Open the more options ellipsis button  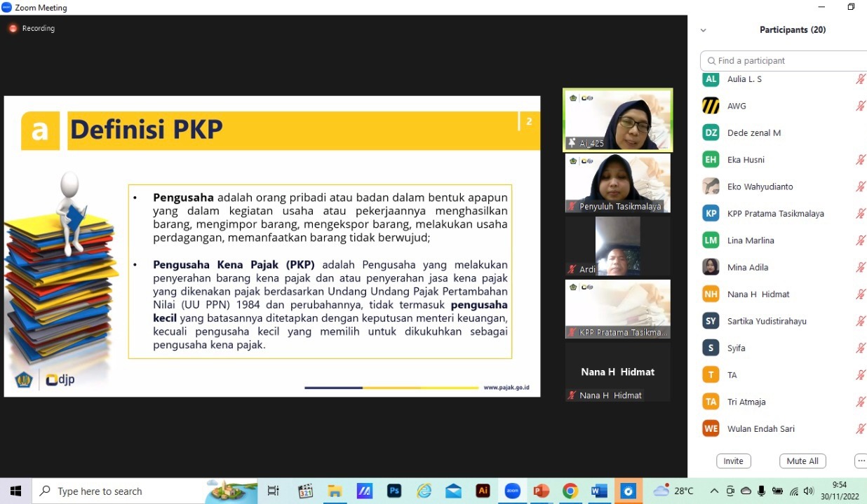pyautogui.click(x=861, y=461)
